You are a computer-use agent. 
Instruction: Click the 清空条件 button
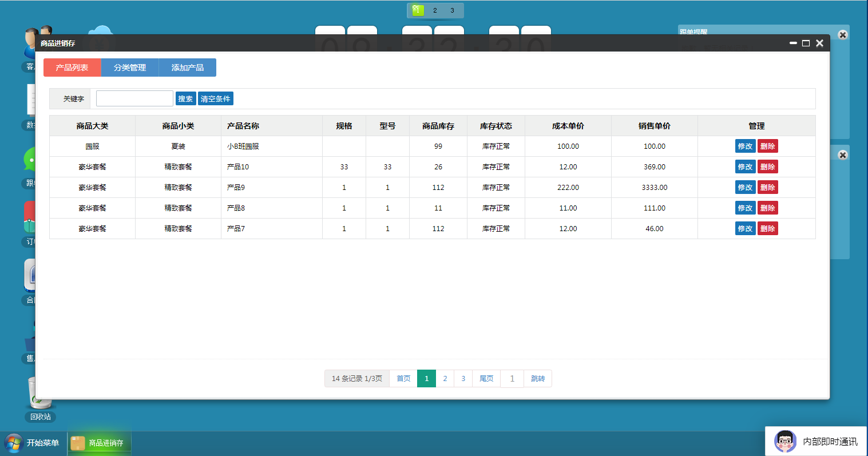click(215, 99)
